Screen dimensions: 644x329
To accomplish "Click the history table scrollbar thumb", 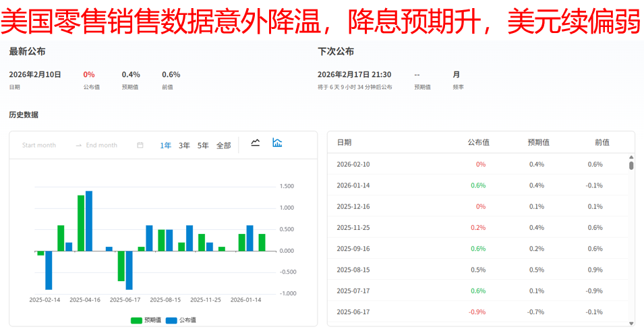I will (631, 166).
